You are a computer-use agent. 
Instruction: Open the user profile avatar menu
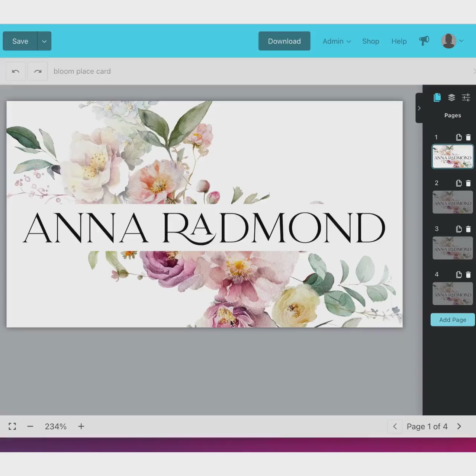452,41
